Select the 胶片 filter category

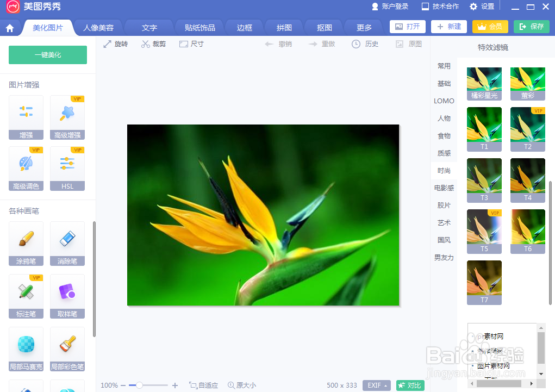pos(444,205)
